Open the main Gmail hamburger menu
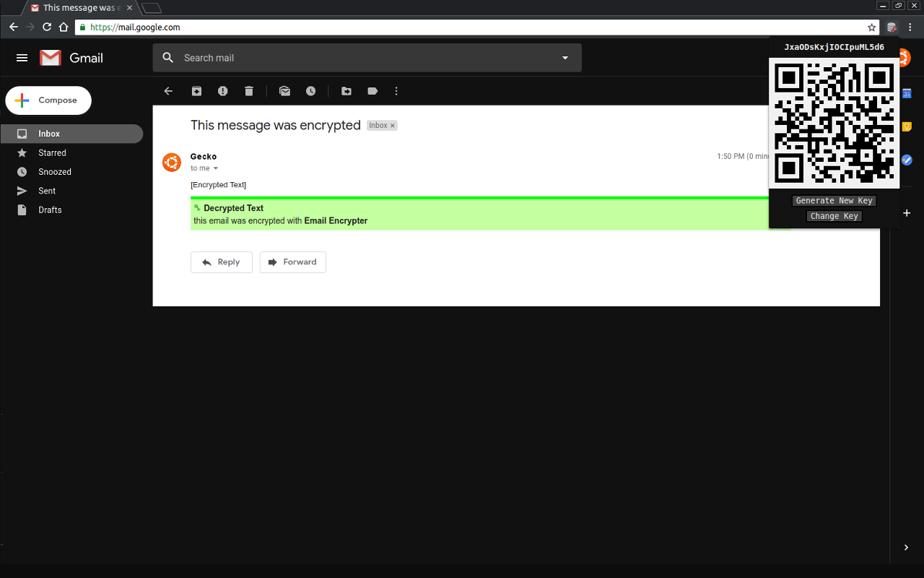This screenshot has width=924, height=578. point(22,58)
